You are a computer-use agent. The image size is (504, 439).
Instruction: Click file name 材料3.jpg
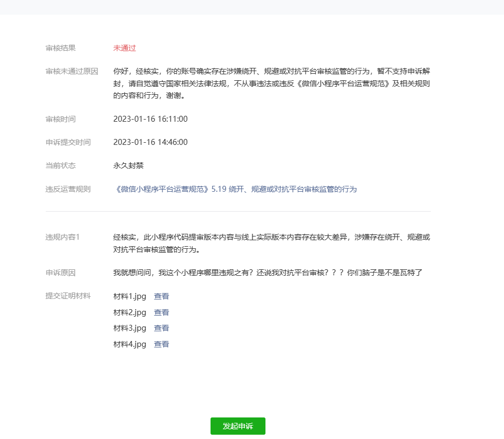click(x=130, y=328)
